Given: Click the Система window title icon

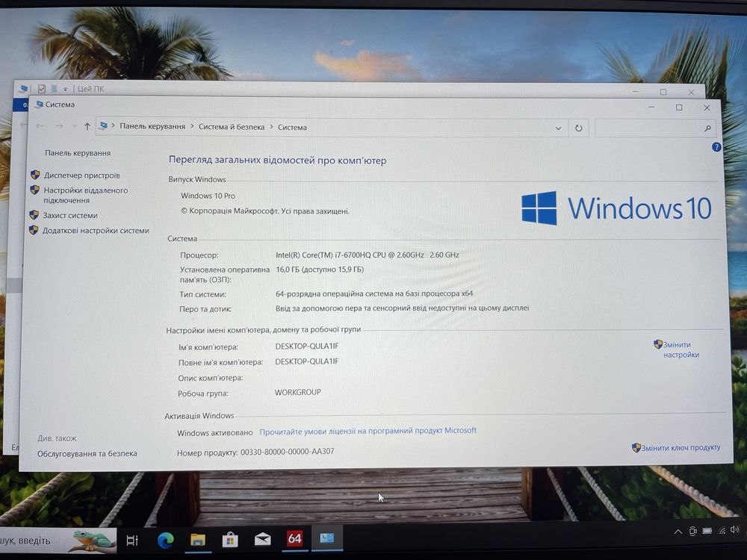Looking at the screenshot, I should [x=39, y=105].
